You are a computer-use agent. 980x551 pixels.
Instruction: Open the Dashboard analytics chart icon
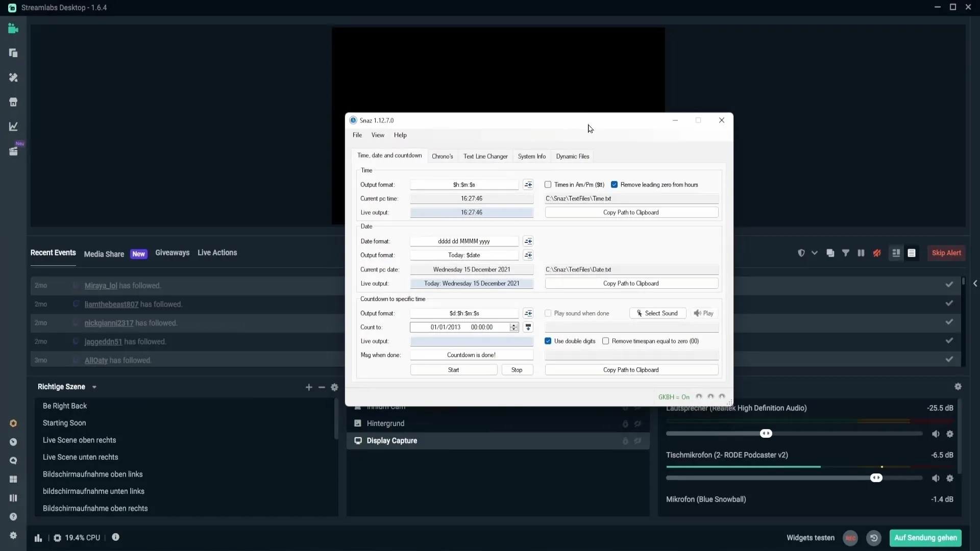pyautogui.click(x=13, y=127)
